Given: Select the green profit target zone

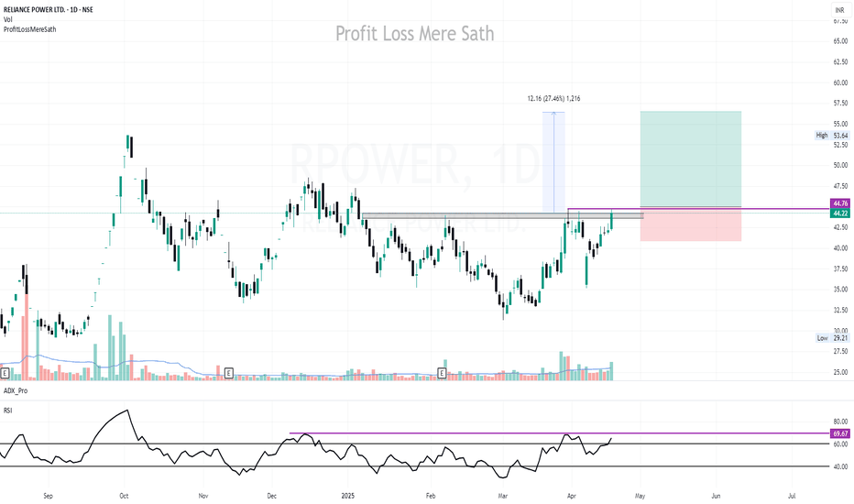Looking at the screenshot, I should point(691,159).
